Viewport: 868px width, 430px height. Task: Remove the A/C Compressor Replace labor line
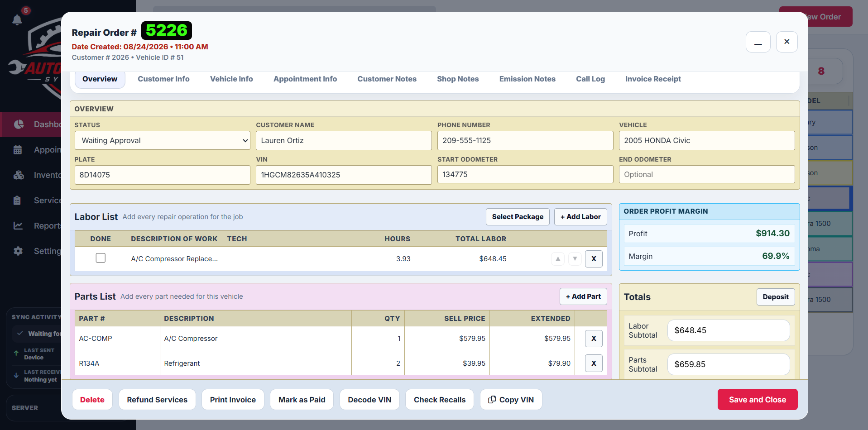tap(594, 259)
